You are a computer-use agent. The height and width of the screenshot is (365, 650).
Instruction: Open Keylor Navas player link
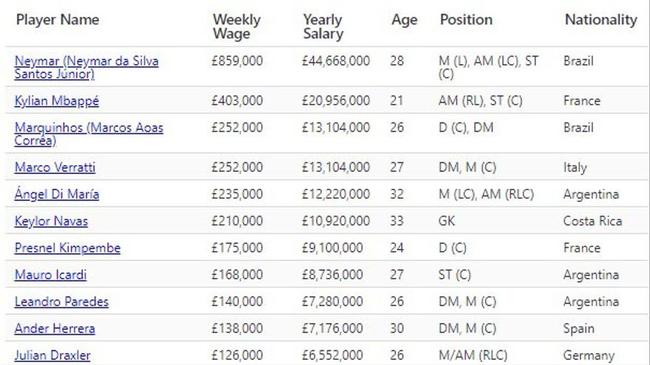pyautogui.click(x=51, y=221)
